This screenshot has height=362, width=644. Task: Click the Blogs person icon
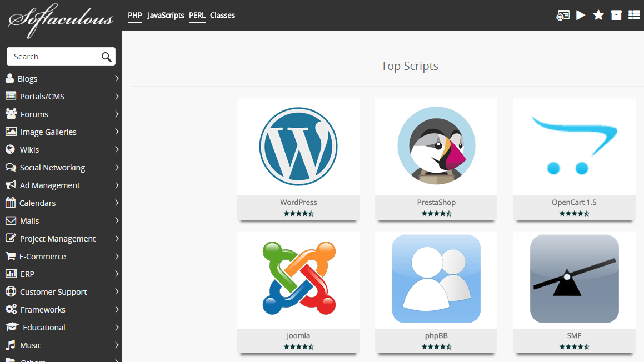click(x=10, y=78)
